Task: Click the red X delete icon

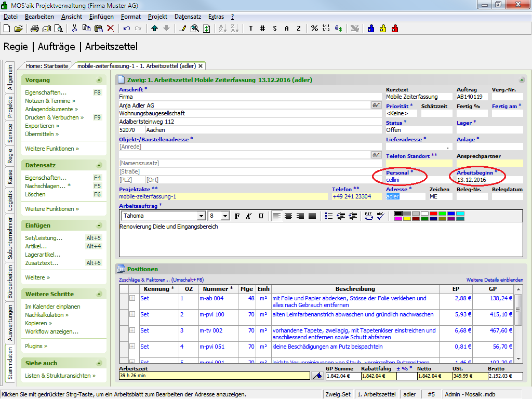Action: coord(110,29)
